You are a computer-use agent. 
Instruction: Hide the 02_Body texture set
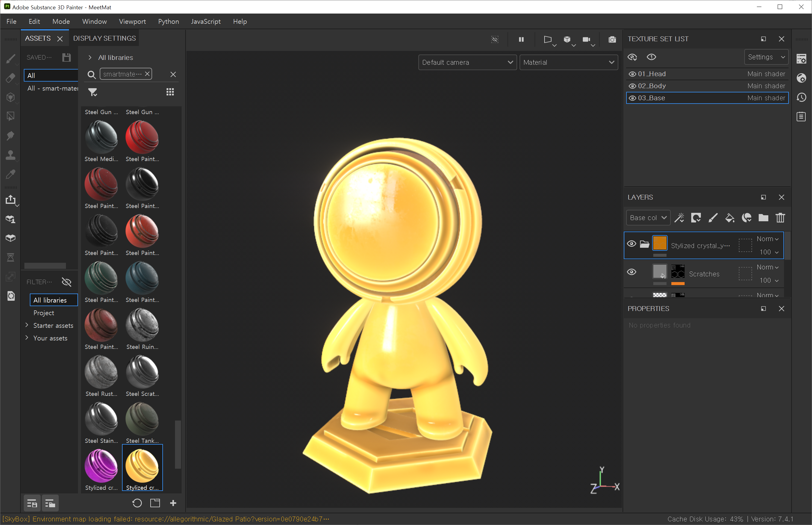[x=632, y=86]
